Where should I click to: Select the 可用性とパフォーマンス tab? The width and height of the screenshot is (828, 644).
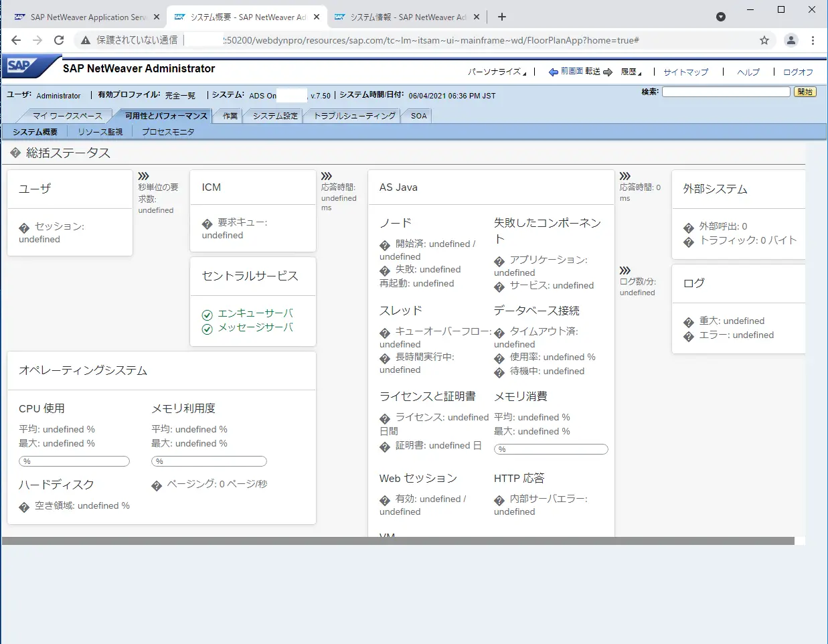[166, 116]
